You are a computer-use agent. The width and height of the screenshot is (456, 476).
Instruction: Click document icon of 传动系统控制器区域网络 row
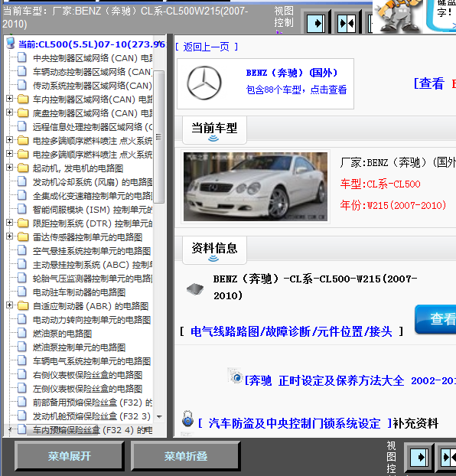22,85
